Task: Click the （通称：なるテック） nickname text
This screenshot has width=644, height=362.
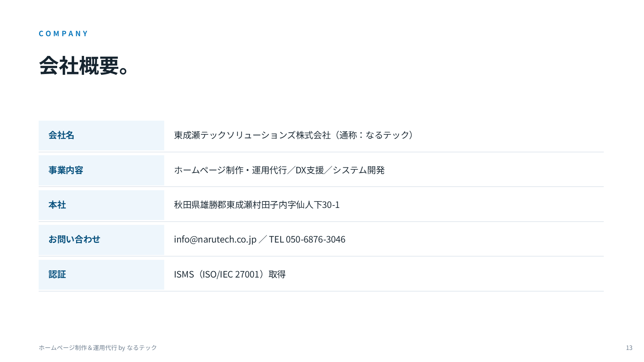Action: pyautogui.click(x=374, y=135)
